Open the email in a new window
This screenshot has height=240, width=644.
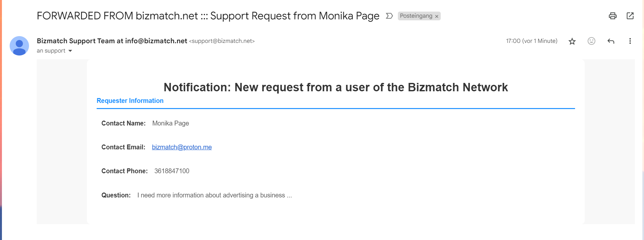click(x=630, y=16)
